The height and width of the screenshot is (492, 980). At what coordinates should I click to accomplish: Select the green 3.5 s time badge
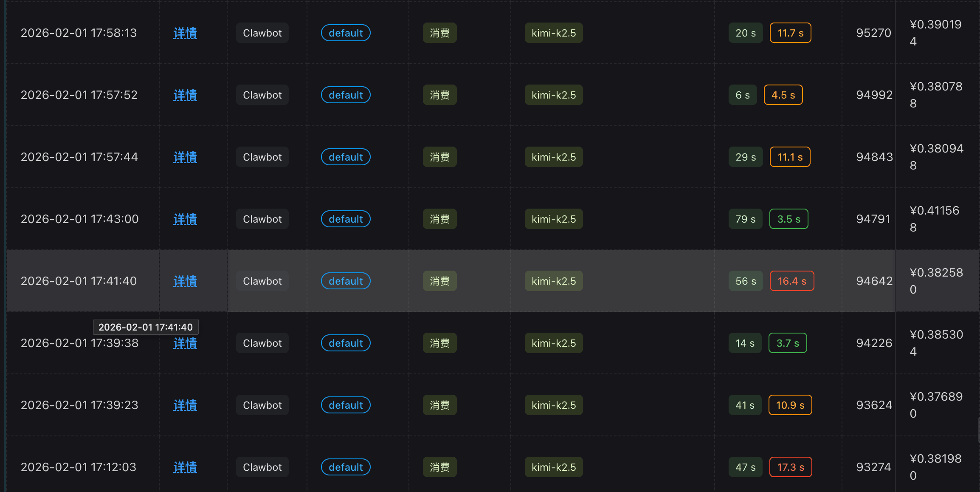pos(789,219)
